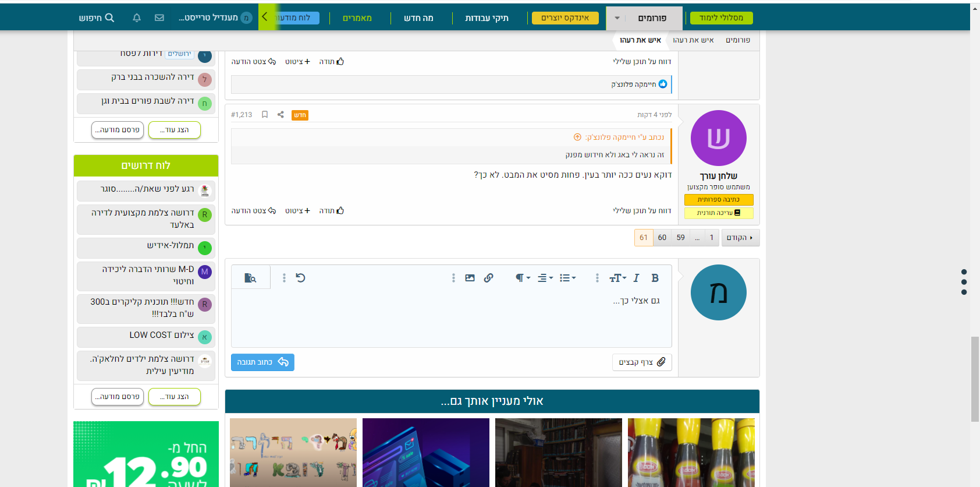This screenshot has height=487, width=980.
Task: Open אינדקס יוצרים in the navbar
Action: (565, 18)
